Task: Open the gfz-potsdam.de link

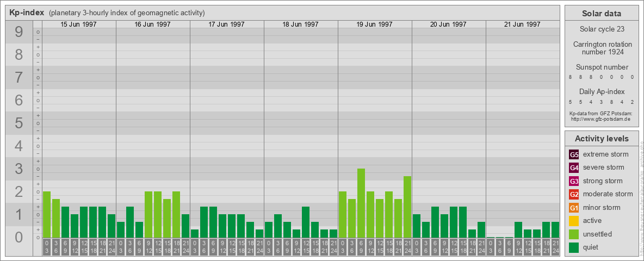Action: (600, 119)
